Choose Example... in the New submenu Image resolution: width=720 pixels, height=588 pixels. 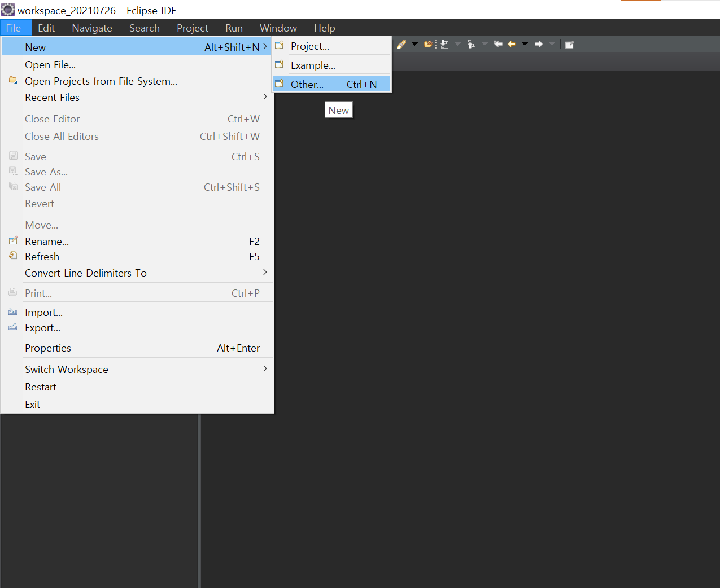(331, 65)
